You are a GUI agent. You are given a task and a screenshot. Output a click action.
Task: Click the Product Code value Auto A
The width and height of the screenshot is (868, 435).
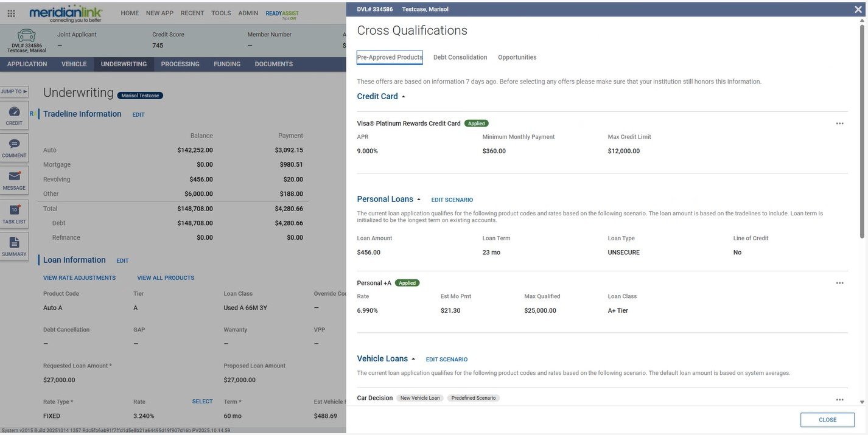click(x=53, y=308)
